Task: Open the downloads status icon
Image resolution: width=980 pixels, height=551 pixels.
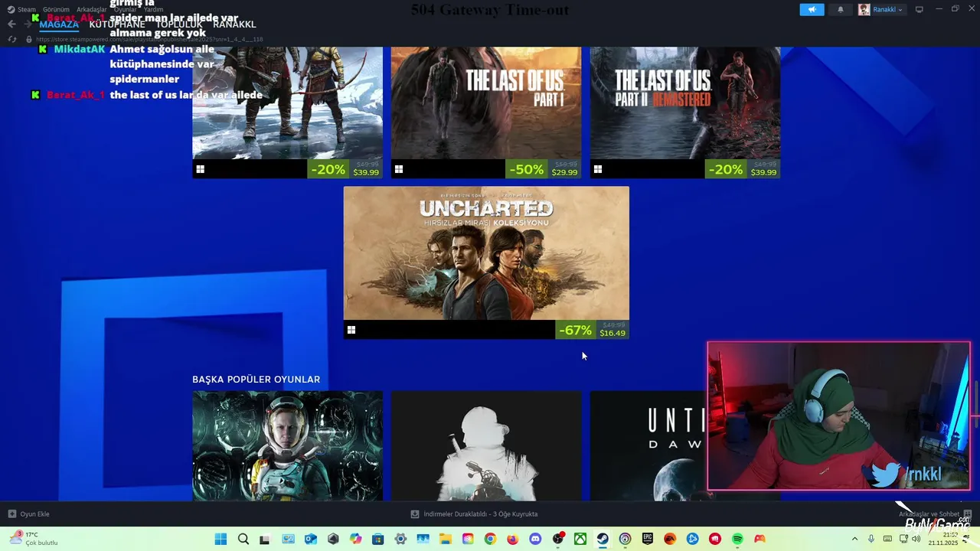Action: coord(415,514)
